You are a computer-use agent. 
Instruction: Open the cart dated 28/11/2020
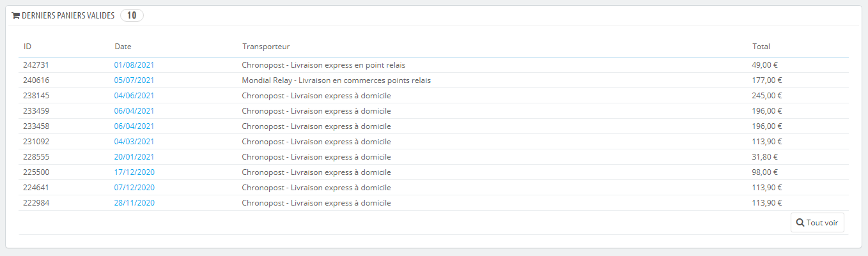pos(134,203)
